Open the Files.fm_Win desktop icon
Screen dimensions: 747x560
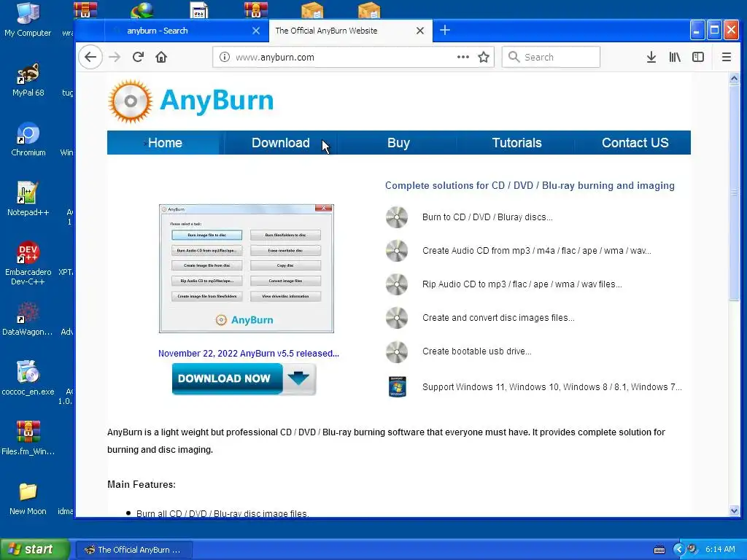pyautogui.click(x=28, y=438)
